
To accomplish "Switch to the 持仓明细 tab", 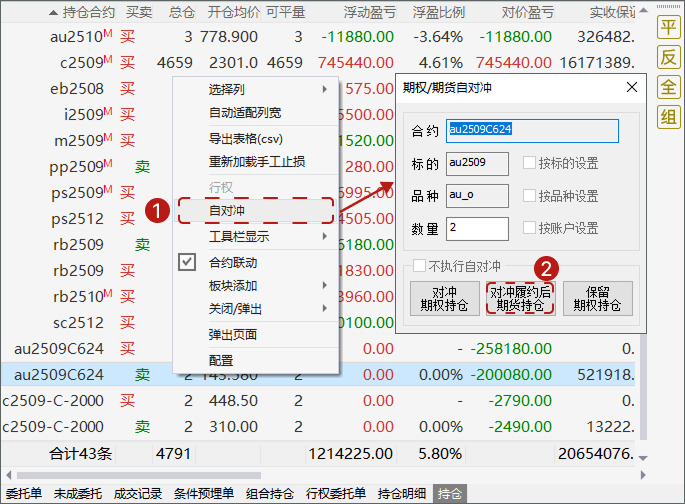I will pos(404,494).
